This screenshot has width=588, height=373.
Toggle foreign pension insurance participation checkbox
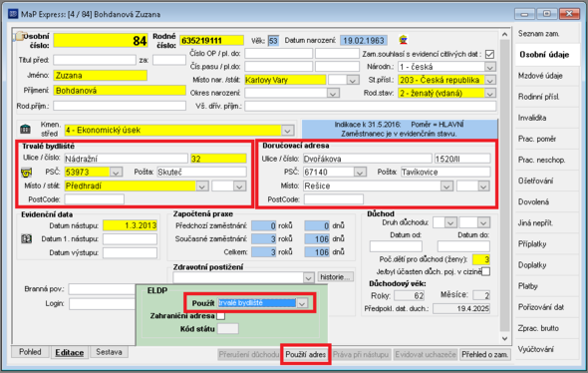click(x=486, y=271)
